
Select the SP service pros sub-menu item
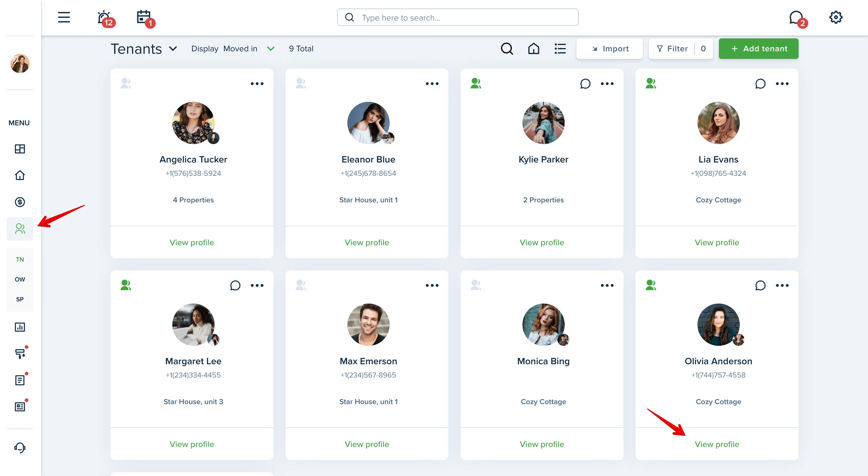click(x=20, y=299)
